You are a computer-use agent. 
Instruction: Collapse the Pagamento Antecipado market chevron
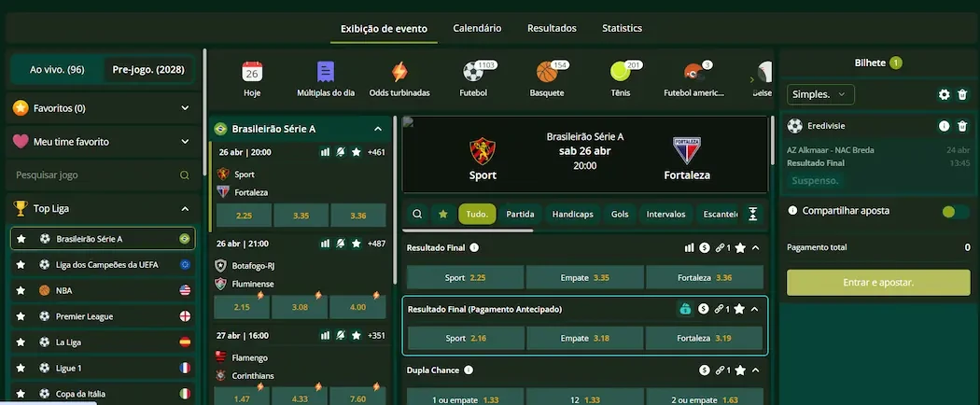pos(754,309)
